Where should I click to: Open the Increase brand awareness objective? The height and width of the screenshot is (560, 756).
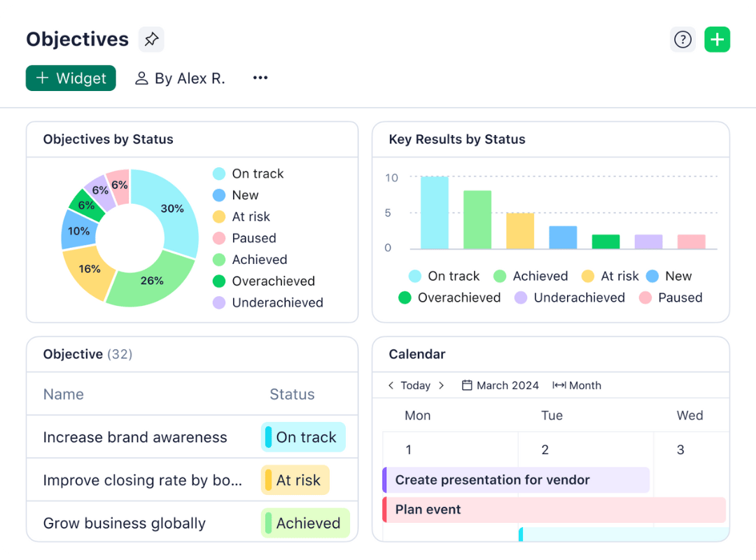coord(135,437)
